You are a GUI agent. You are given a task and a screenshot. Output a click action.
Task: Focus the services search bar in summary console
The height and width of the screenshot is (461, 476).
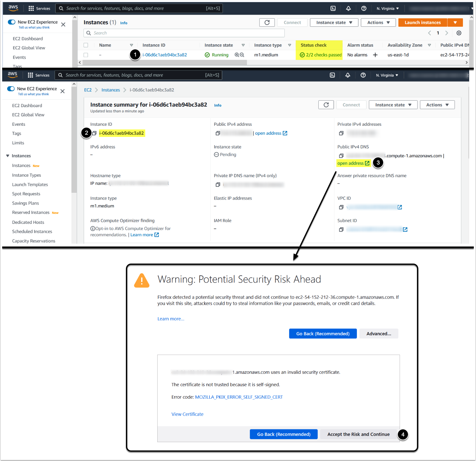point(138,75)
